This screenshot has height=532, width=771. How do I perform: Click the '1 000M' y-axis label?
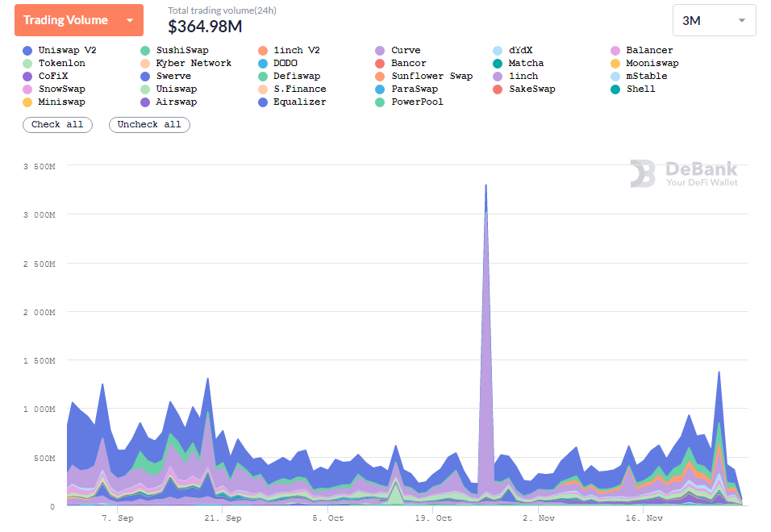click(40, 409)
